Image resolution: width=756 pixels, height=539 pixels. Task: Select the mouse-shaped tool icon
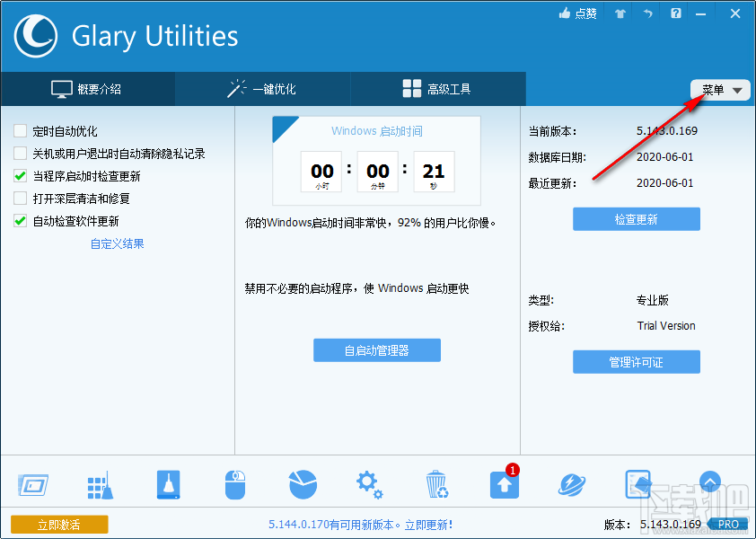coord(235,483)
